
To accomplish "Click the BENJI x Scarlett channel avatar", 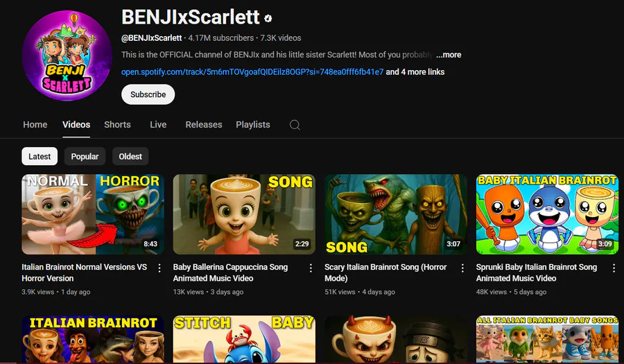I will 67,55.
